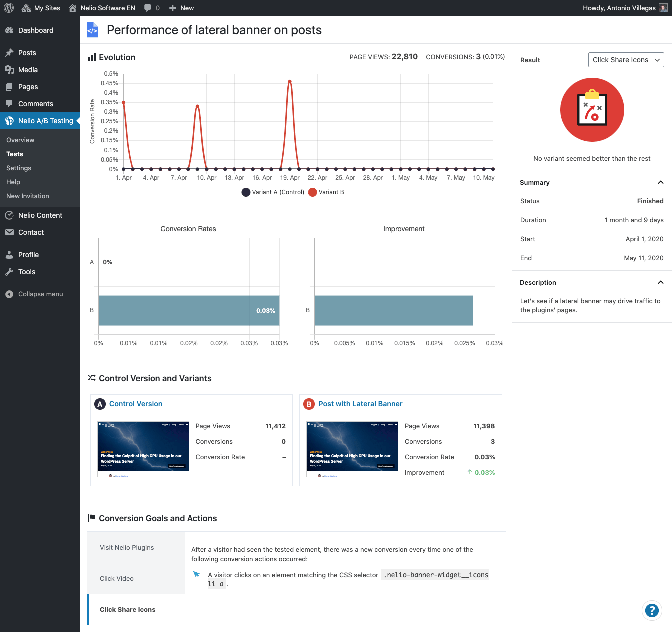
Task: Click the Variant B screenshot thumbnail
Action: 352,449
